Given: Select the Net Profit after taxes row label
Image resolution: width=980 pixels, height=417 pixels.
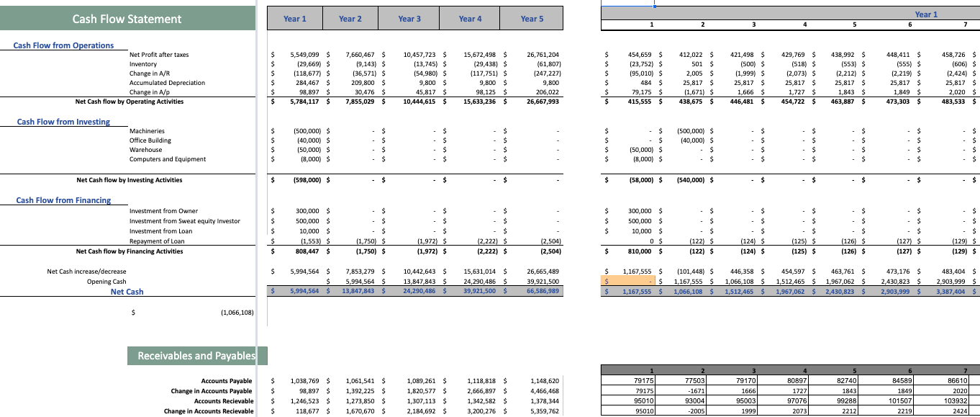Looking at the screenshot, I should click(x=159, y=55).
